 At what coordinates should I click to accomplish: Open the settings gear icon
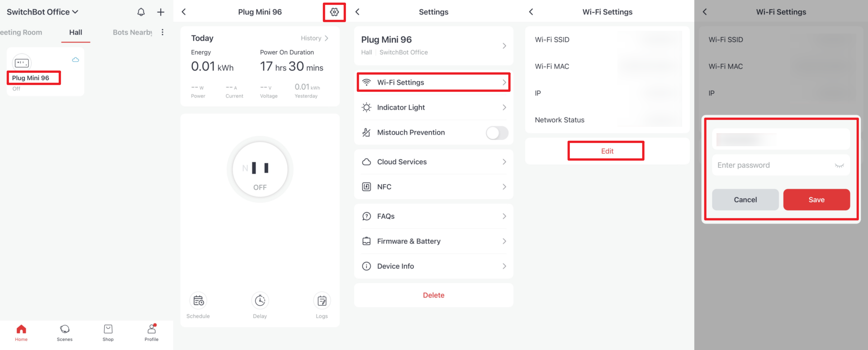[334, 12]
